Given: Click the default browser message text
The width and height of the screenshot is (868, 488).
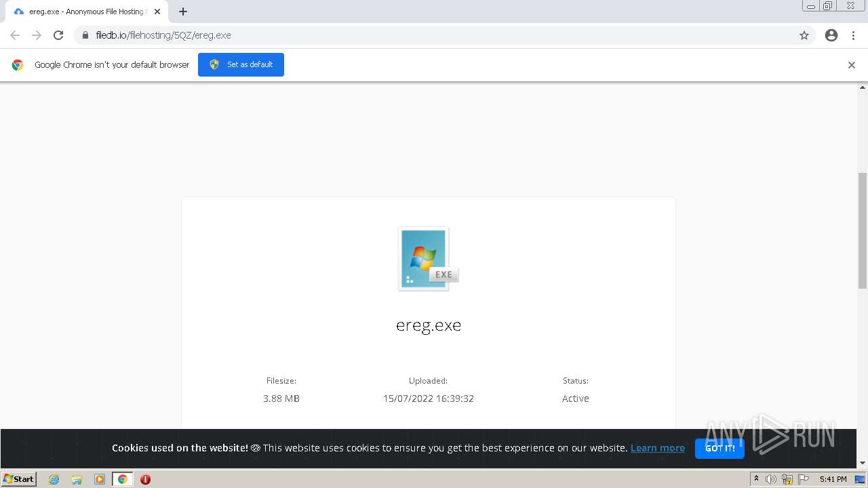Looking at the screenshot, I should pos(112,65).
